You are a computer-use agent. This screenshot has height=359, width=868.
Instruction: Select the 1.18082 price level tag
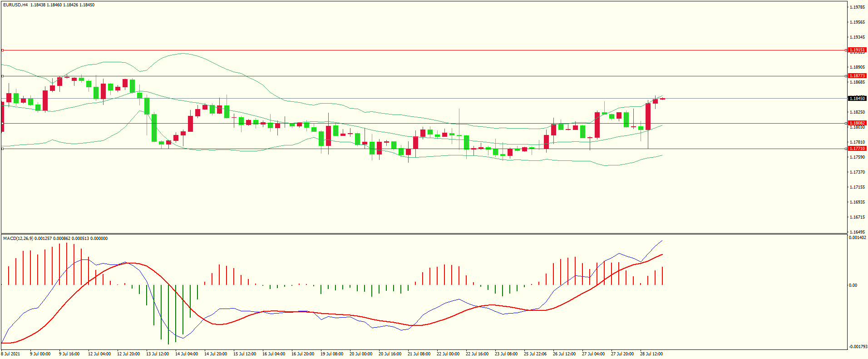857,123
